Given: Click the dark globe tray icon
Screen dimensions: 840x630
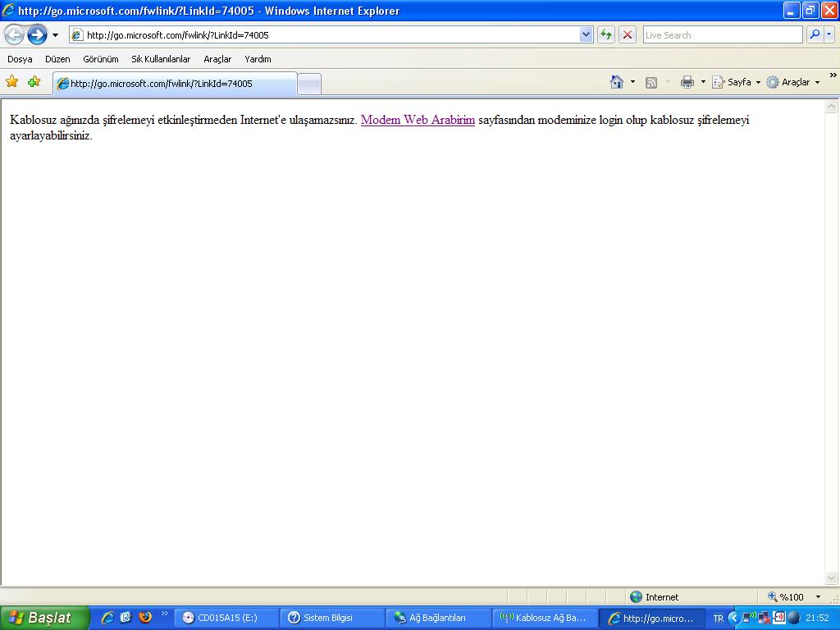Looking at the screenshot, I should coord(793,618).
